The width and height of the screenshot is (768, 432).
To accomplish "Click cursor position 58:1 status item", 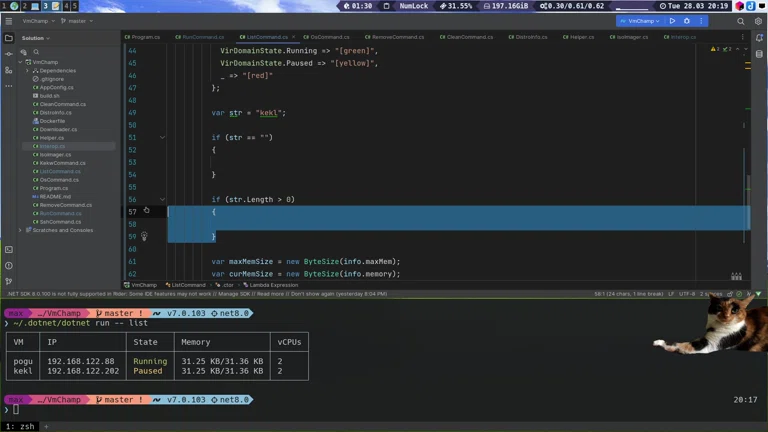I will coord(628,294).
